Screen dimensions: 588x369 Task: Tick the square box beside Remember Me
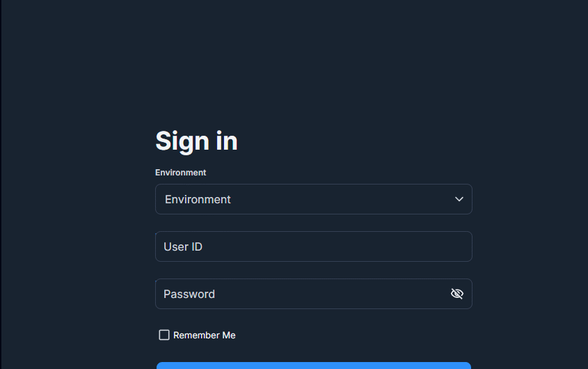164,335
